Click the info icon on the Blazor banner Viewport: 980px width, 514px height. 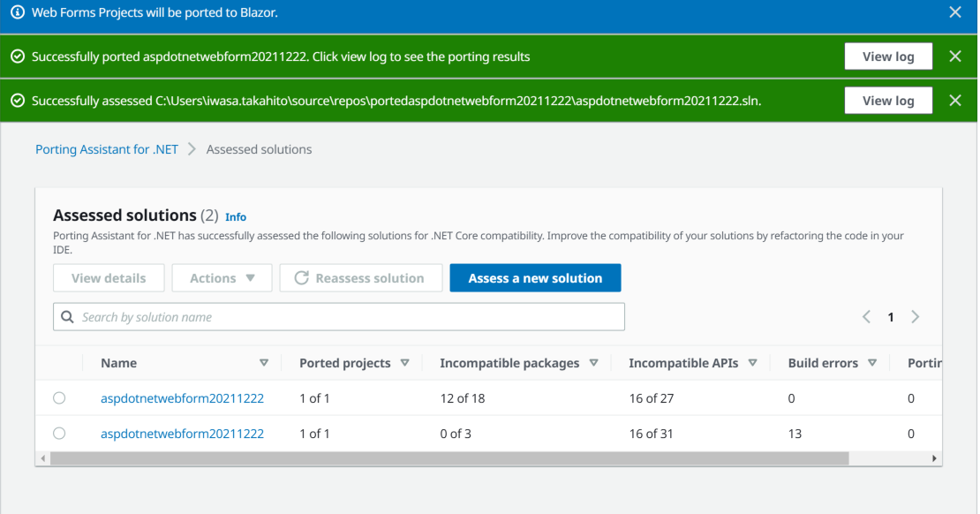[x=19, y=12]
